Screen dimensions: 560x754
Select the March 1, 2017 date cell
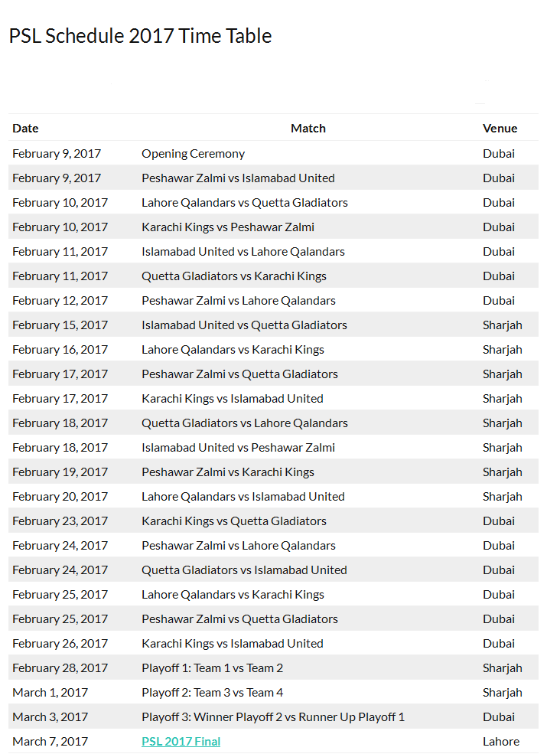click(50, 692)
